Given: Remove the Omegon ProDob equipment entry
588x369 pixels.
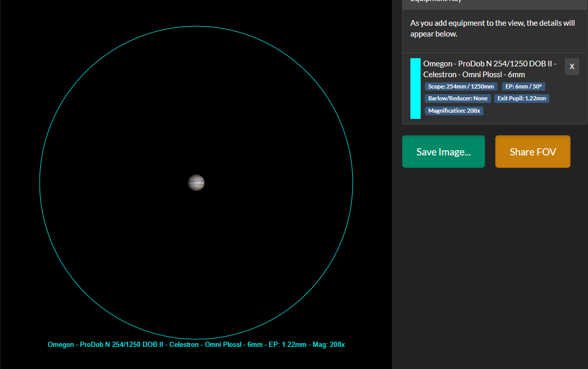Looking at the screenshot, I should (x=572, y=66).
